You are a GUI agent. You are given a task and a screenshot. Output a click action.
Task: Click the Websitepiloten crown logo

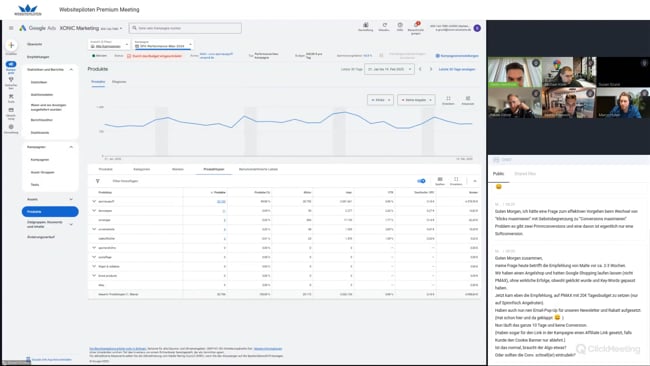[28, 10]
